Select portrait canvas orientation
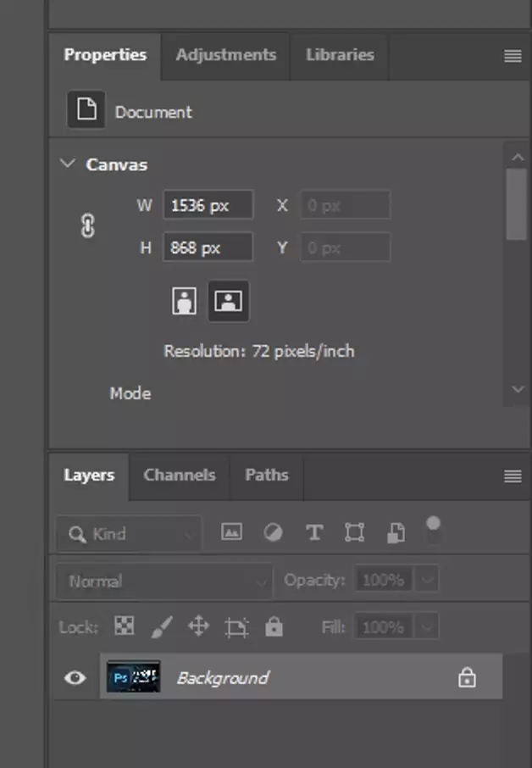Screen dimensions: 532x768 184,301
